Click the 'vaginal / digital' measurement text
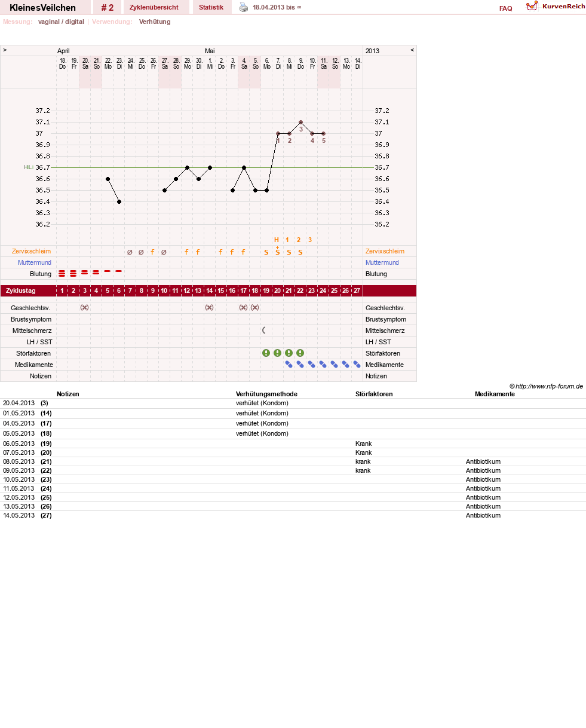The height and width of the screenshot is (728, 586). click(61, 22)
